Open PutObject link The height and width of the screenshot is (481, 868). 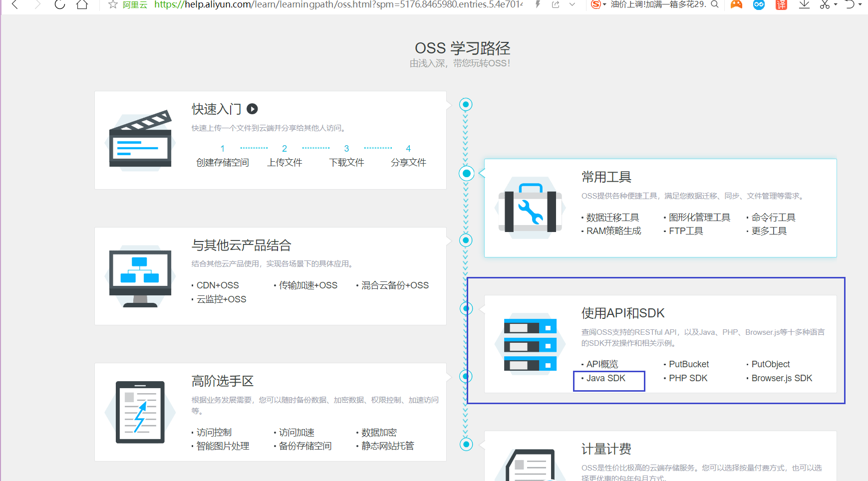[x=771, y=364]
